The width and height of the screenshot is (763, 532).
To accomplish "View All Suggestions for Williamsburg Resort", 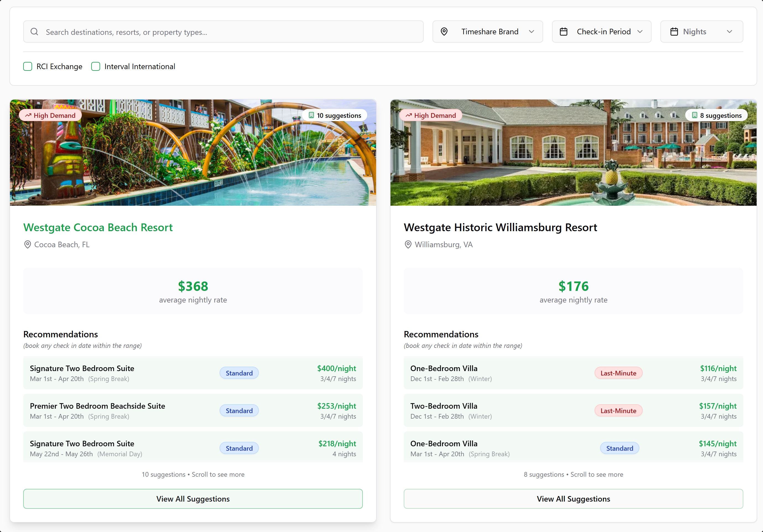I will [x=573, y=499].
